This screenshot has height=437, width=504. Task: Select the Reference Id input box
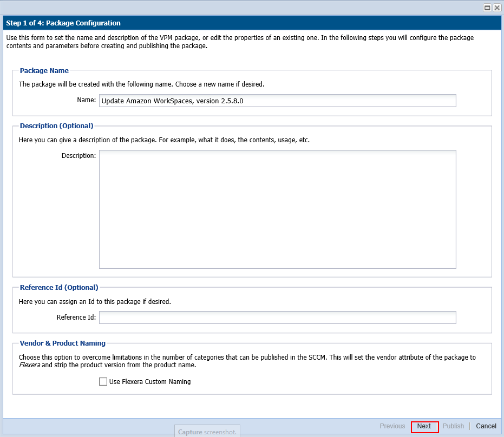point(277,317)
